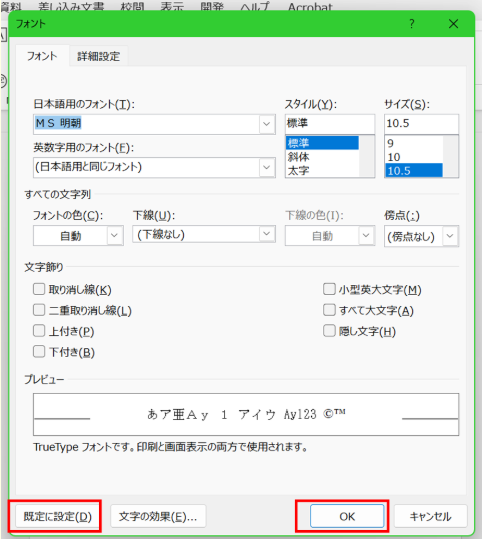The height and width of the screenshot is (539, 482).
Task: Select size 9 in the list
Action: pyautogui.click(x=414, y=143)
